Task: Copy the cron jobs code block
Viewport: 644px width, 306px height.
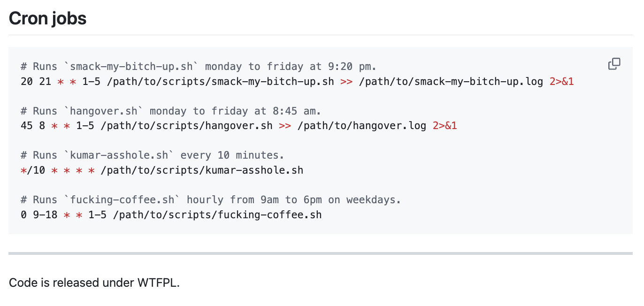Action: coord(614,64)
